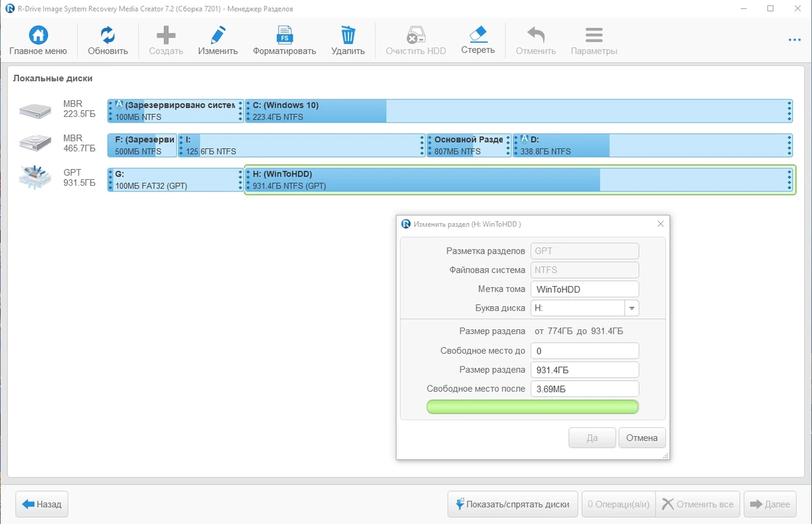Click the green partition size slider bar
Viewport: 812px width, 524px height.
click(x=533, y=406)
